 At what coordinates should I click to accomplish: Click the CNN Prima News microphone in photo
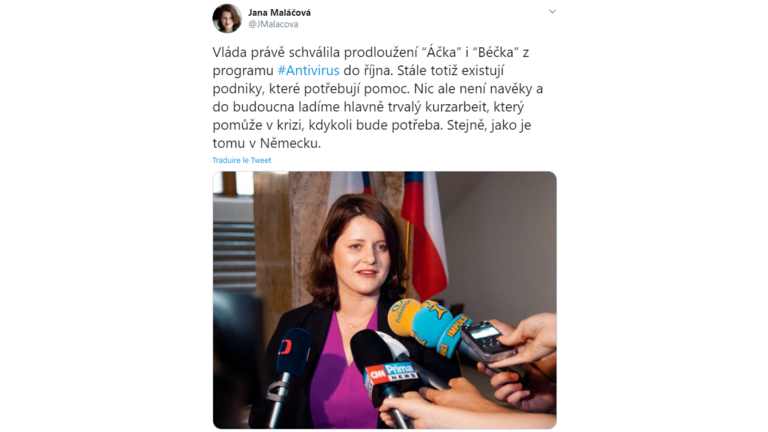pyautogui.click(x=386, y=372)
